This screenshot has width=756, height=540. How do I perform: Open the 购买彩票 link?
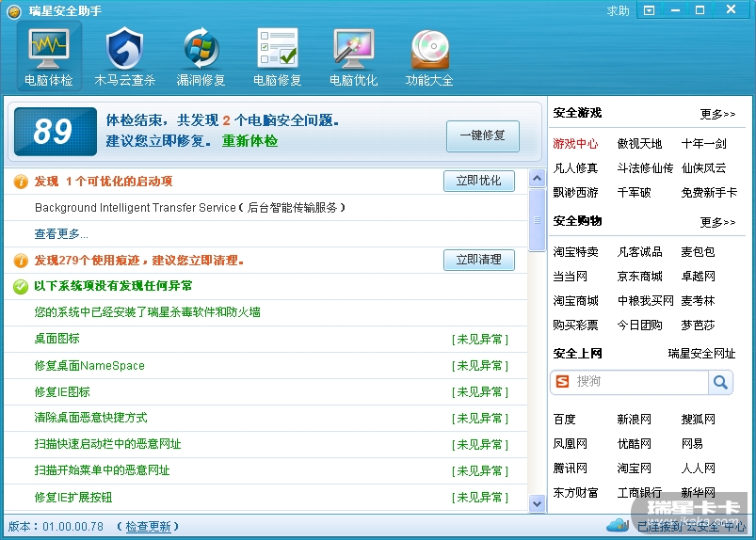click(575, 326)
